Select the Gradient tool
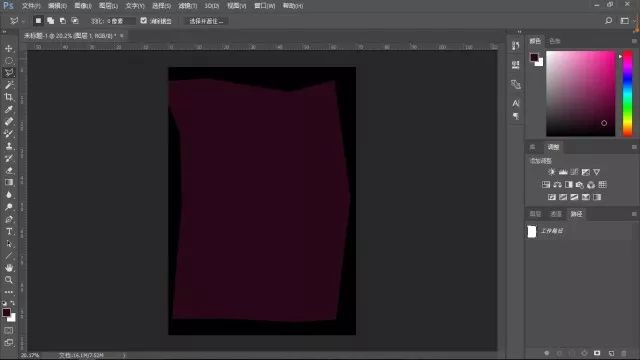The height and width of the screenshot is (360, 640). tap(9, 182)
